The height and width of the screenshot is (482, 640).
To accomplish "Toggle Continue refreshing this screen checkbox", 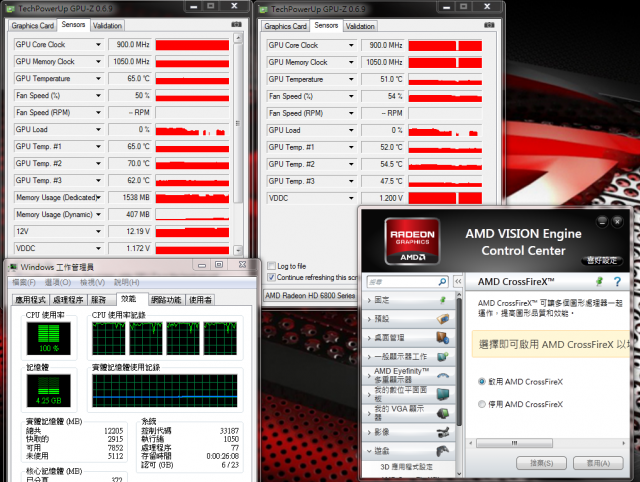I will pos(271,277).
